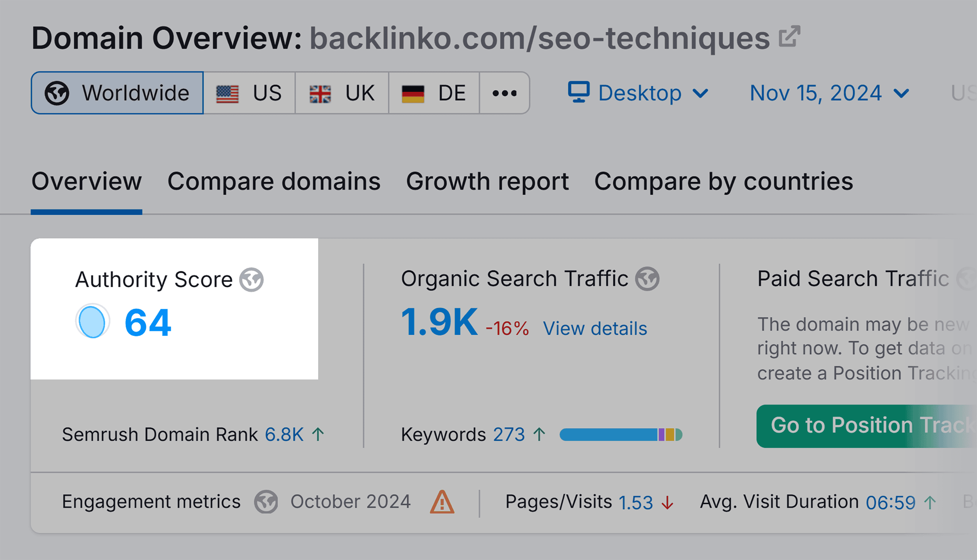The width and height of the screenshot is (977, 560).
Task: Open backlinko.com external link icon
Action: tap(789, 36)
